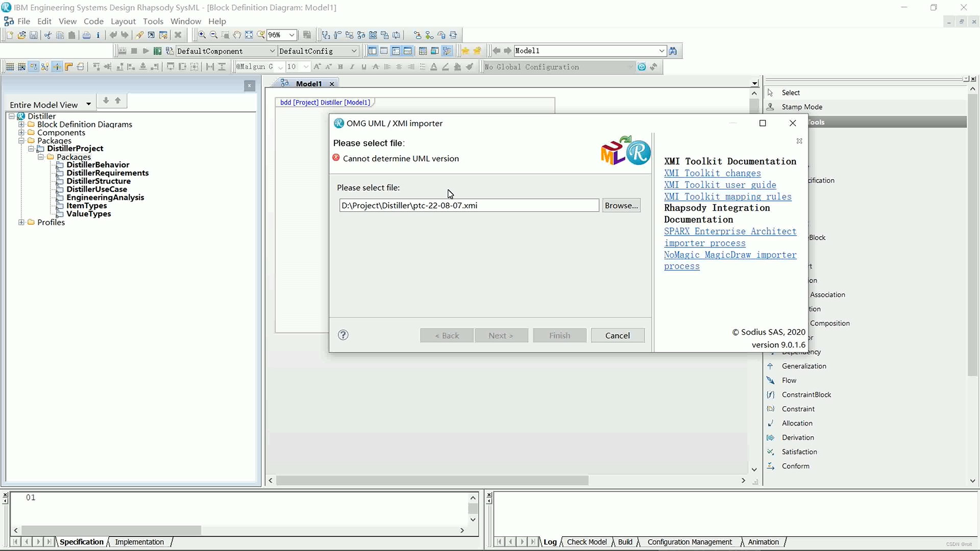Viewport: 980px width, 551px height.
Task: Click the New project toolbar icon
Action: (x=10, y=35)
